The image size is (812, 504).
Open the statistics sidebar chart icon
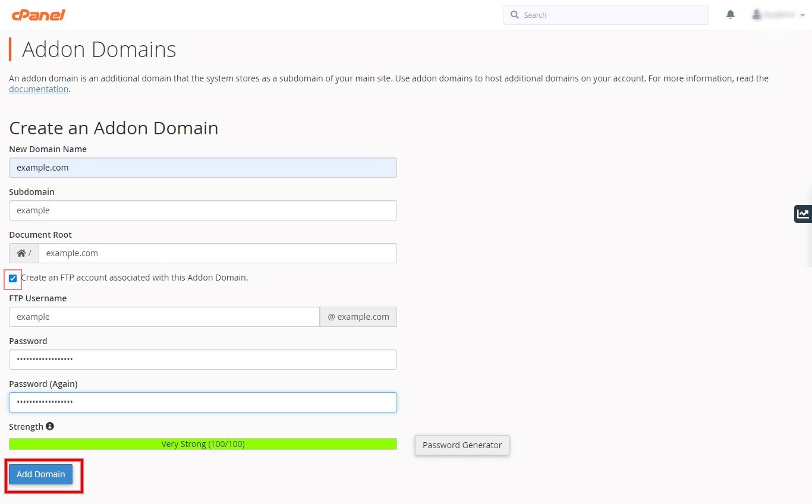tap(803, 214)
